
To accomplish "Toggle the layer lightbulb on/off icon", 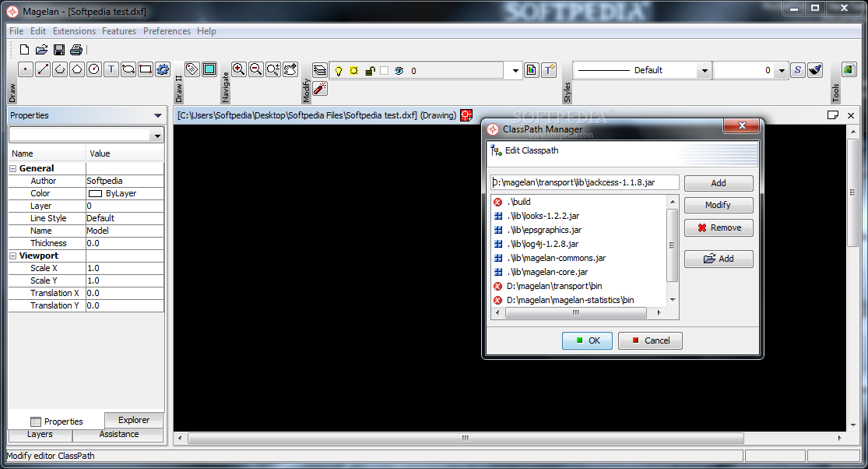I will point(338,71).
